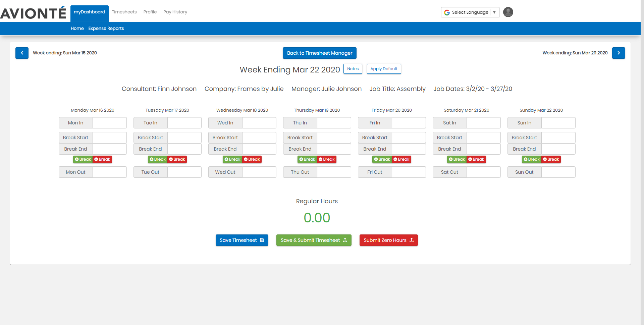
Task: Remove a break for Tuesday
Action: click(177, 159)
